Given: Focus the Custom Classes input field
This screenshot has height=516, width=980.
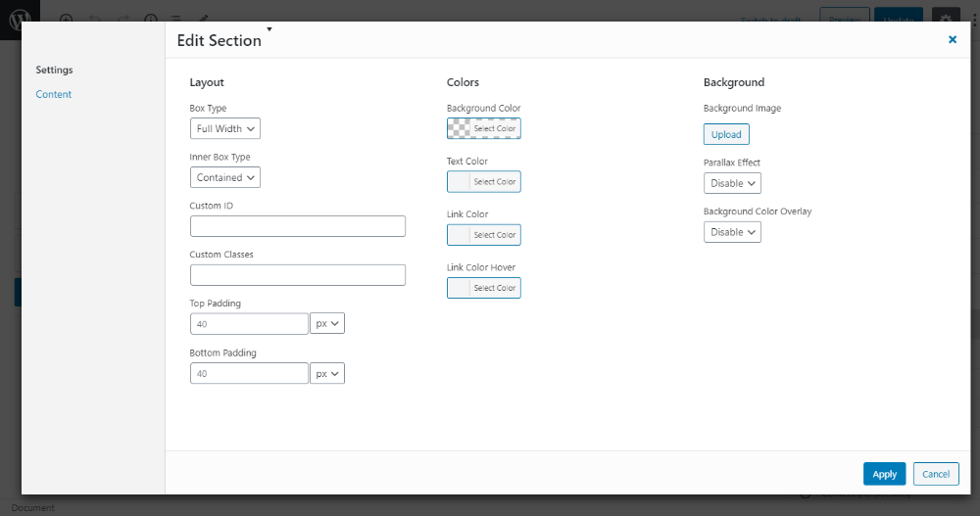Looking at the screenshot, I should coord(298,275).
